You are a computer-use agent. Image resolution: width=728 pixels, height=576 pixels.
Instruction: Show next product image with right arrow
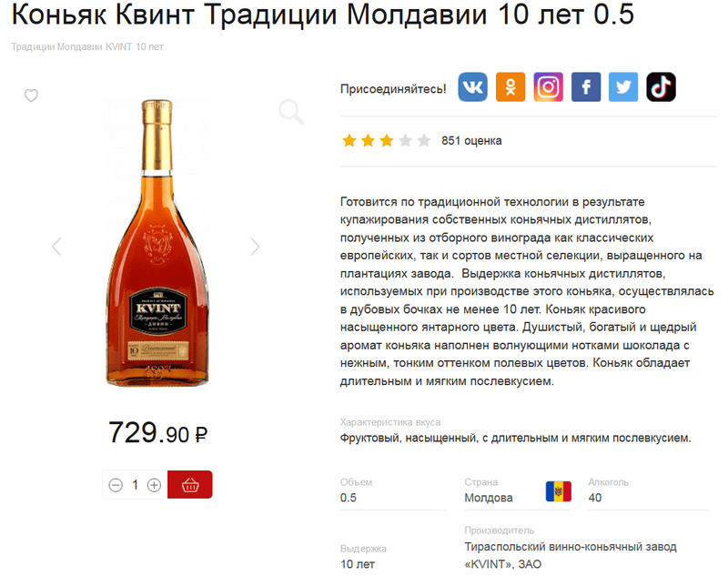255,247
